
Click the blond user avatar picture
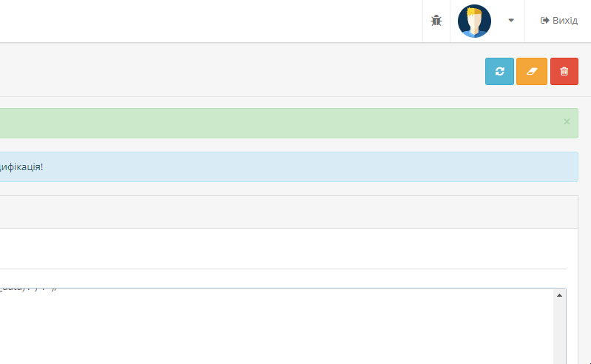(x=474, y=21)
